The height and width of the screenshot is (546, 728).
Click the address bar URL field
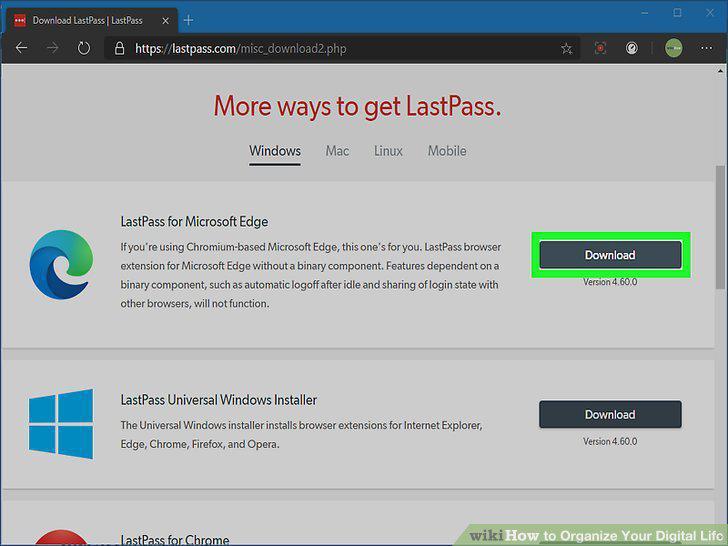(x=341, y=48)
